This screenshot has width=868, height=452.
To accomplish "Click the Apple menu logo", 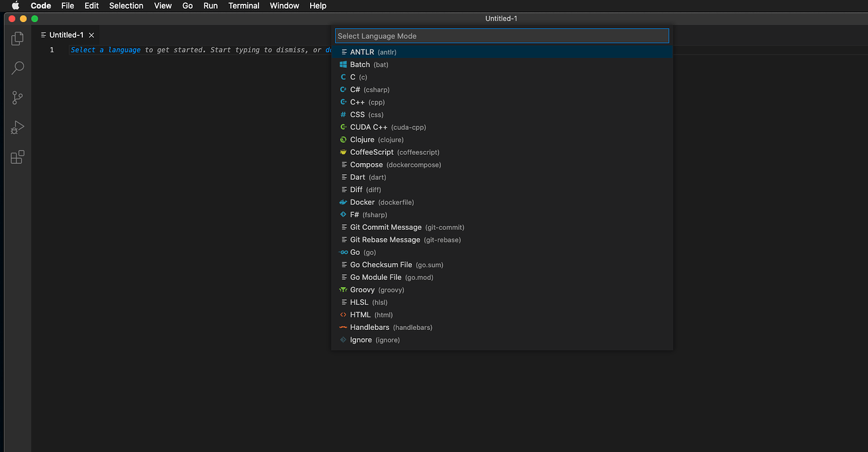I will (x=16, y=6).
